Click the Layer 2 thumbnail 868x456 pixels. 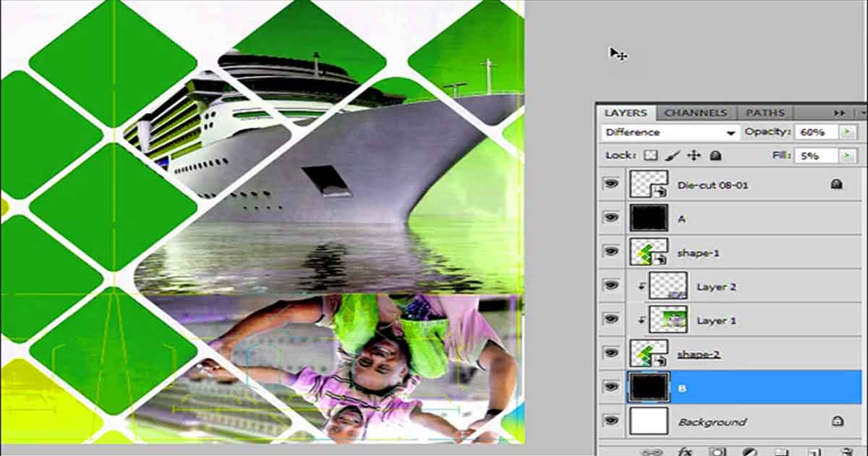click(x=668, y=286)
